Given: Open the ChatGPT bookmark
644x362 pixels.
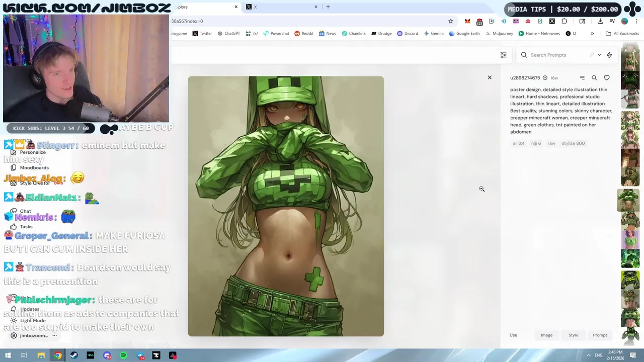Looking at the screenshot, I should pos(228,34).
